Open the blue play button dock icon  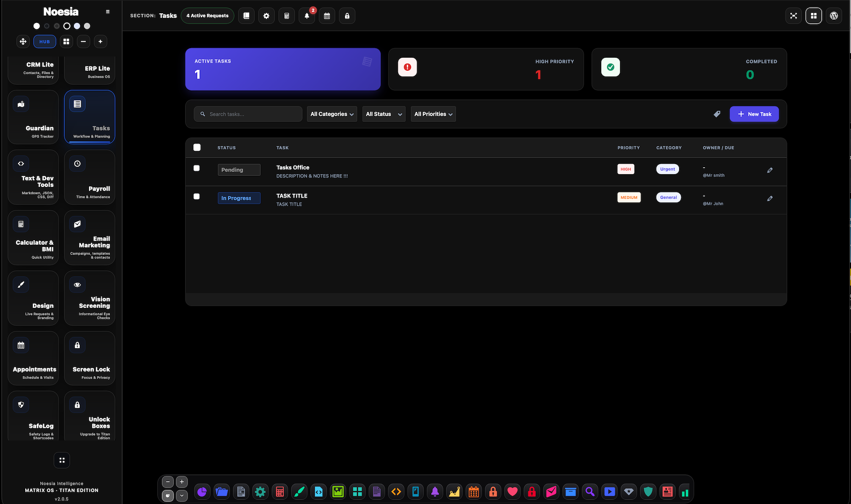(609, 492)
